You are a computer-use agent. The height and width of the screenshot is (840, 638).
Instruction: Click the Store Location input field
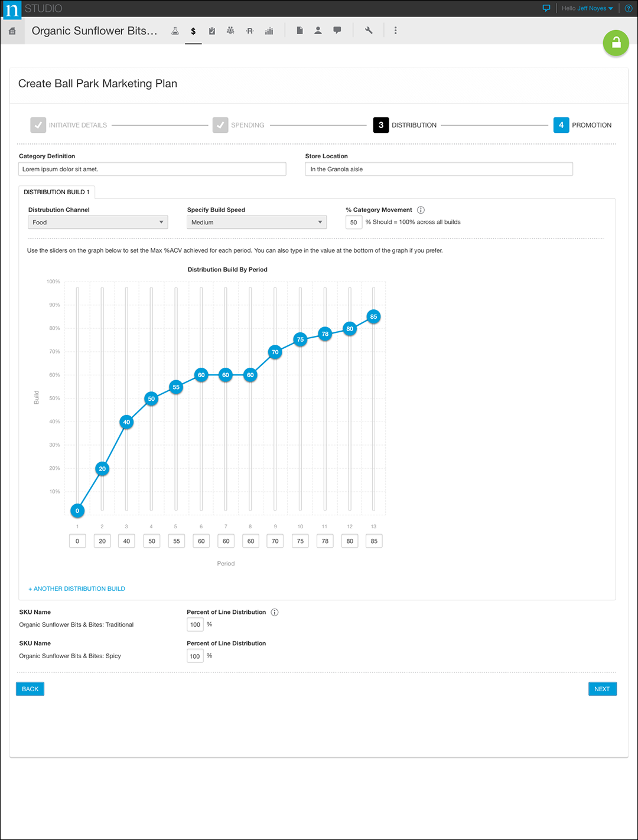point(439,169)
